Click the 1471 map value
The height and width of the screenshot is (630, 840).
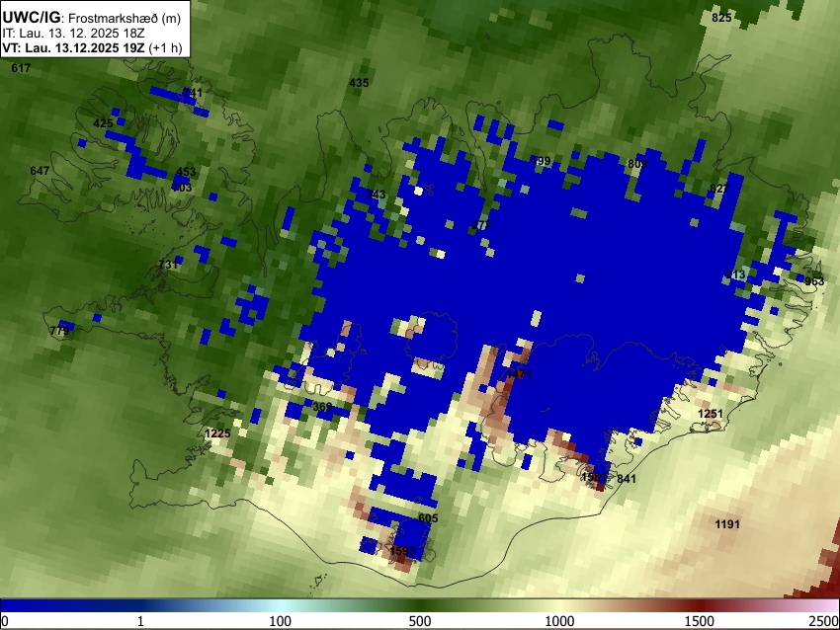(519, 373)
